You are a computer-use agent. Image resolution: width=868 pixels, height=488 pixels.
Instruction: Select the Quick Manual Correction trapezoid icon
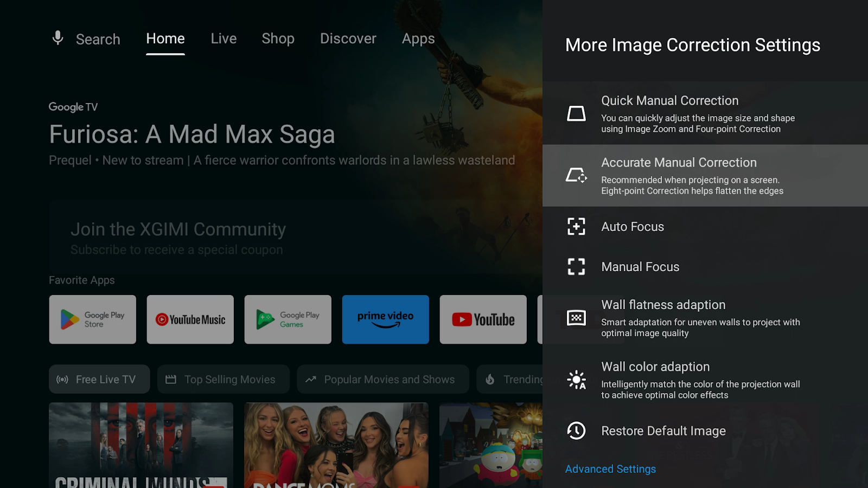[576, 114]
